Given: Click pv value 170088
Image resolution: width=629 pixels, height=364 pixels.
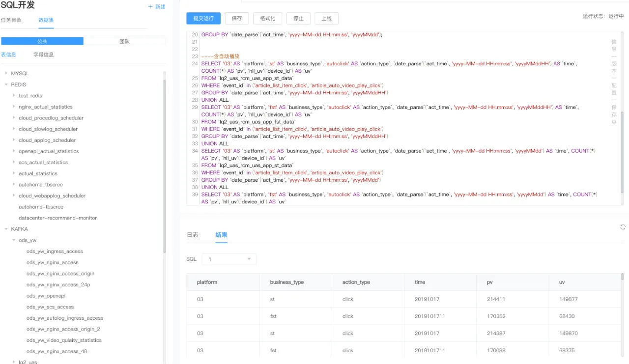Looking at the screenshot, I should coord(496,351).
